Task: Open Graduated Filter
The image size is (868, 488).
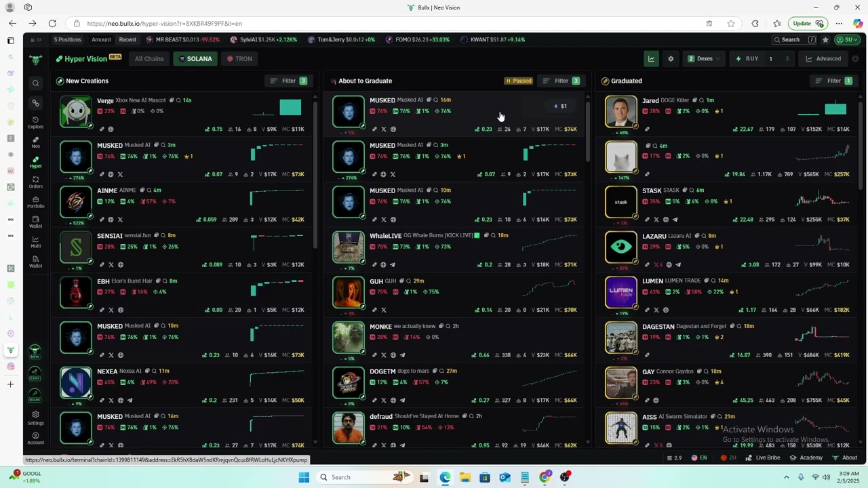Action: click(x=833, y=81)
